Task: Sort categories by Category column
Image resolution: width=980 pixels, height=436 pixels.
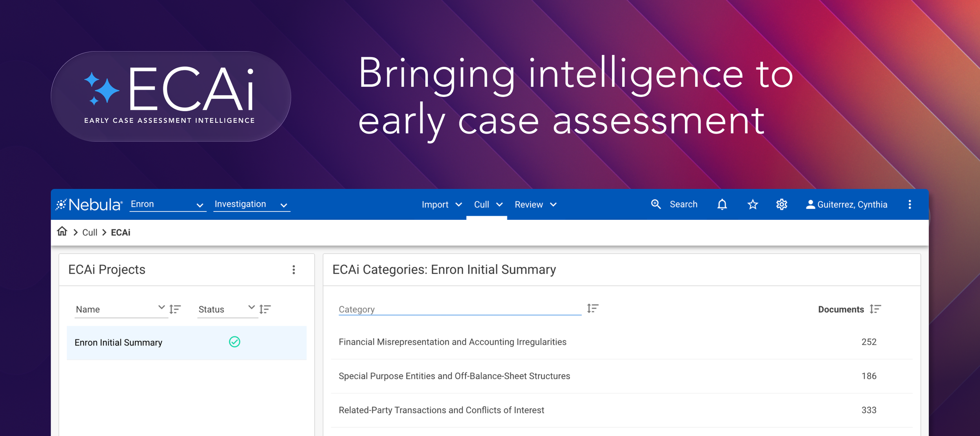Action: point(592,308)
